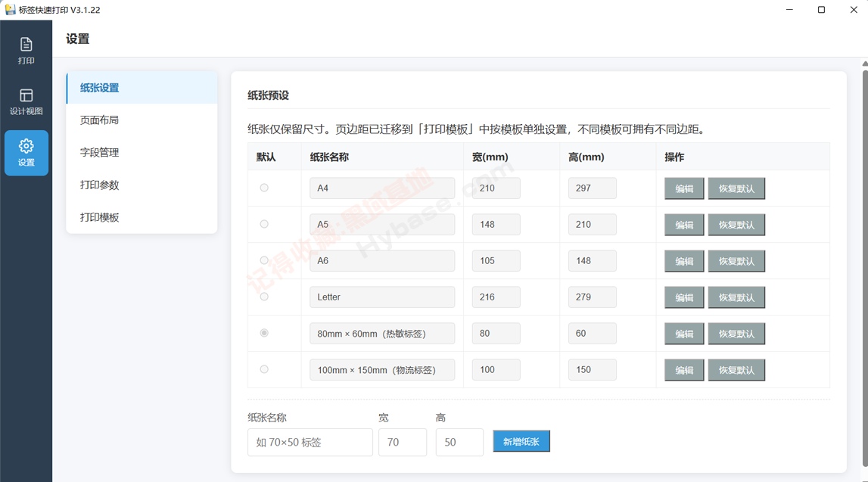Select A6 as default paper

(x=264, y=260)
